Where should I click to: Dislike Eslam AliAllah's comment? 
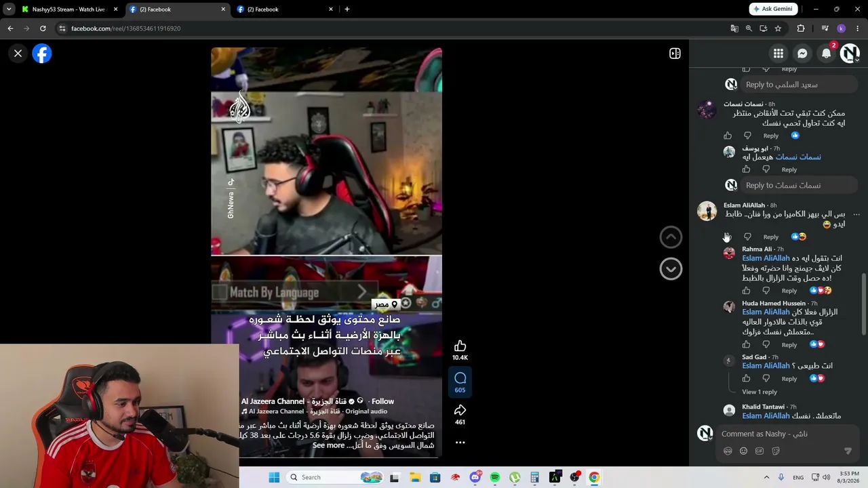click(747, 237)
